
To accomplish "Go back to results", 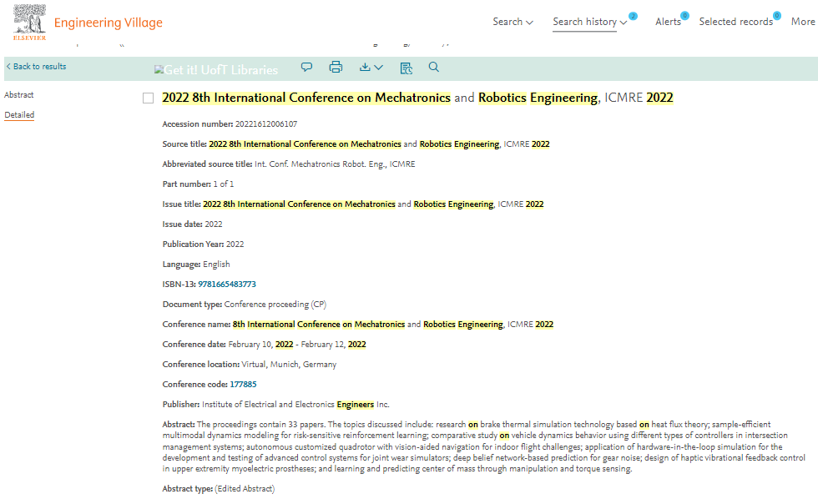I will pyautogui.click(x=36, y=66).
